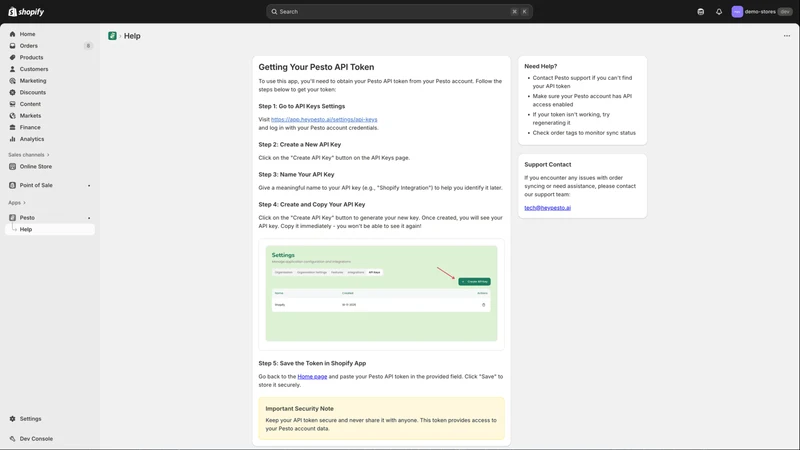The image size is (800, 450).
Task: Click the Shopify logo
Action: click(x=26, y=12)
